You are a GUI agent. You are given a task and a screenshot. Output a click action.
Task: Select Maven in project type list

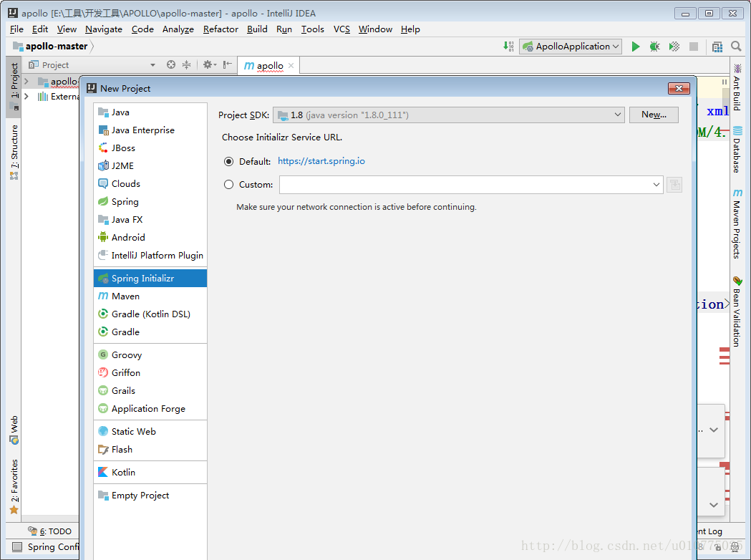150,296
